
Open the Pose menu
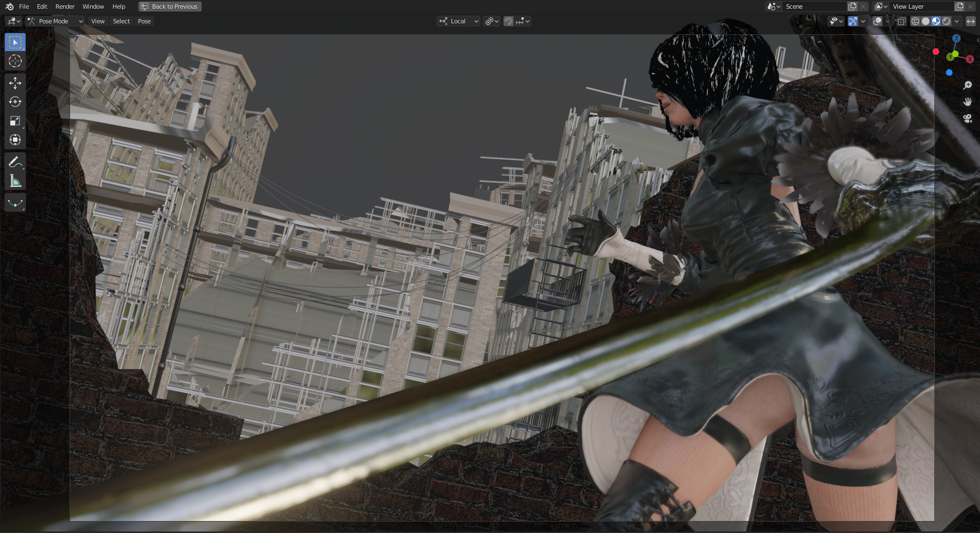pos(144,21)
